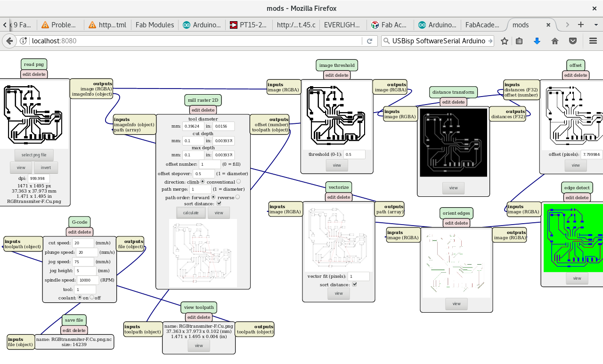Click the threshold (0-1) input field
The height and width of the screenshot is (364, 603).
coord(354,154)
